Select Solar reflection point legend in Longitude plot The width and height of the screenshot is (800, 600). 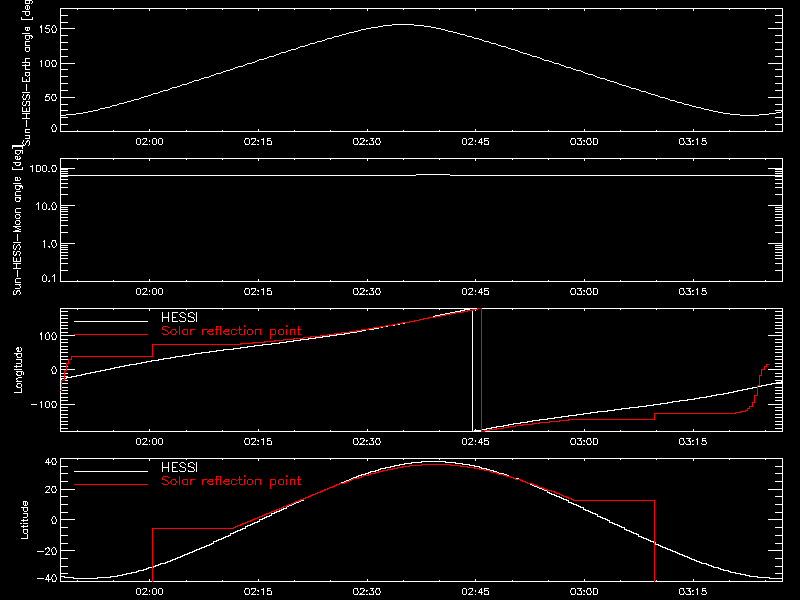[x=231, y=331]
